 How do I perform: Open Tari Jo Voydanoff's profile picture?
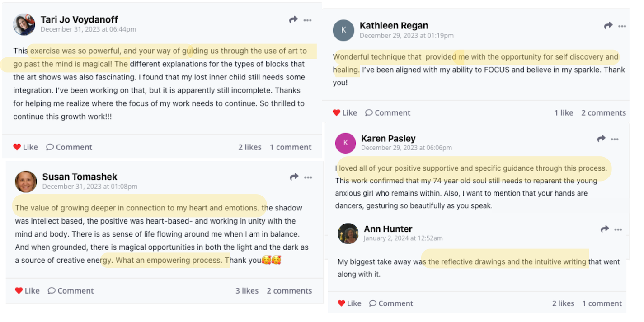point(24,24)
